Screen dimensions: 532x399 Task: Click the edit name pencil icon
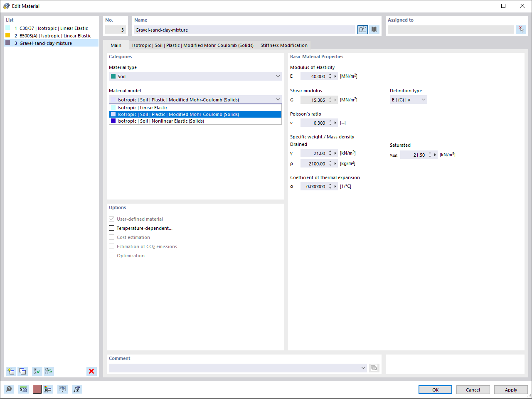coord(362,30)
